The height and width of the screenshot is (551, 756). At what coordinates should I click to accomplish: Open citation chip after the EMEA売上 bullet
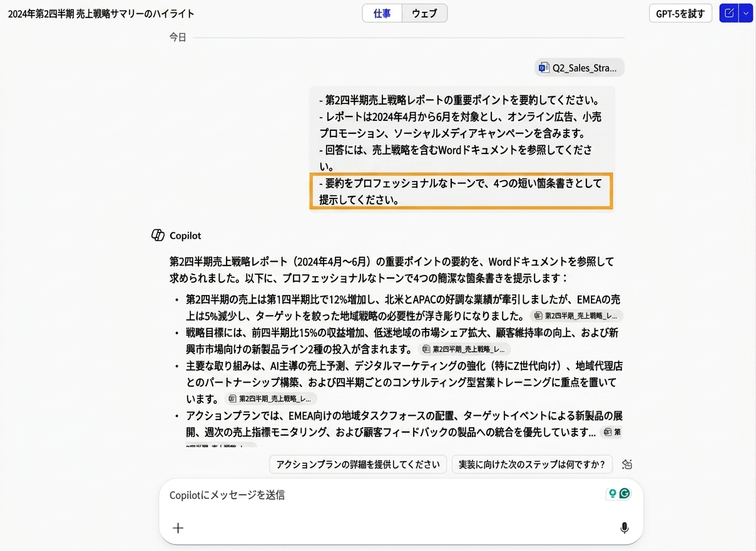click(x=576, y=316)
